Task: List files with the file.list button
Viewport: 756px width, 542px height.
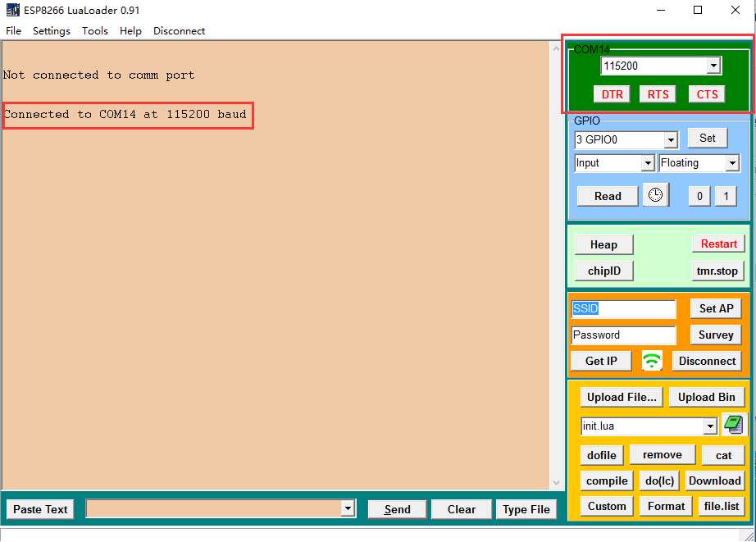Action: [x=721, y=506]
